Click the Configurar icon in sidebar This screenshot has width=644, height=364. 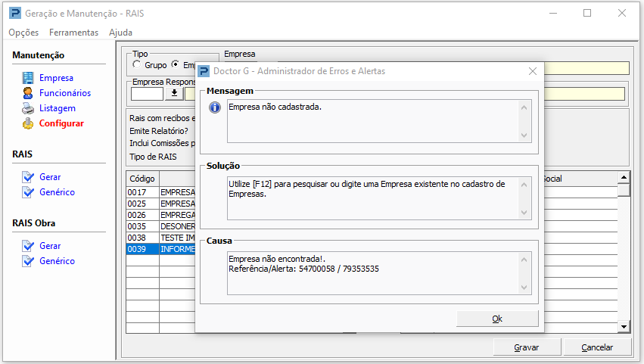click(x=28, y=123)
